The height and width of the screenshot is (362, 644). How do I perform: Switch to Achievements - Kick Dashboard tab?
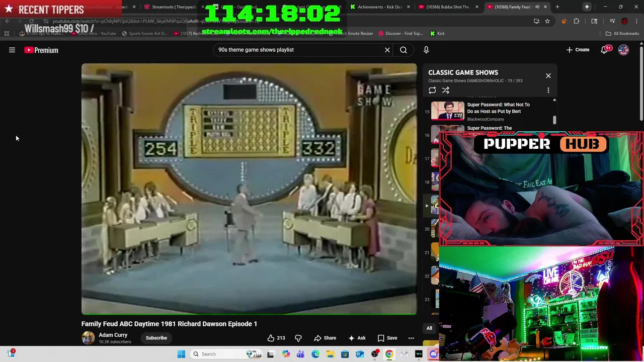coord(380,7)
